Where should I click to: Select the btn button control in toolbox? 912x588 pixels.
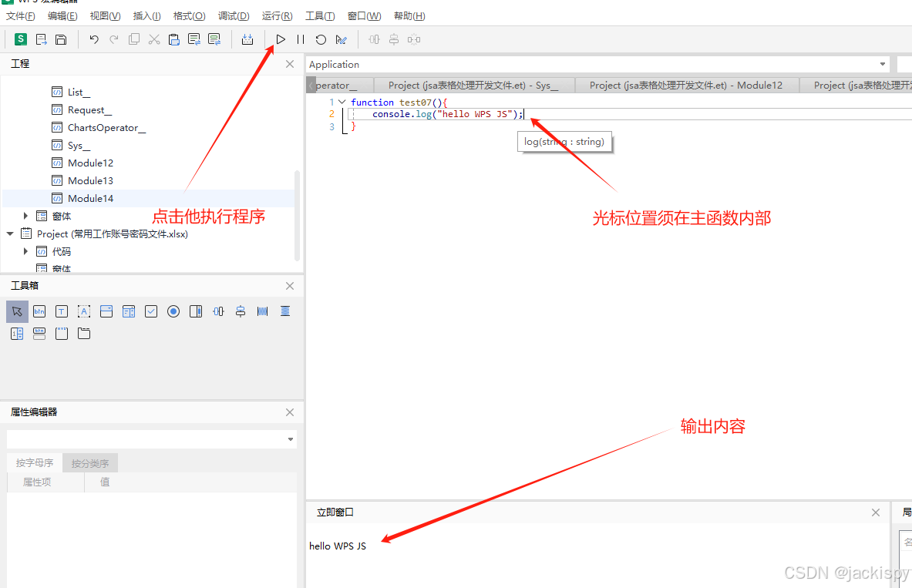click(39, 311)
